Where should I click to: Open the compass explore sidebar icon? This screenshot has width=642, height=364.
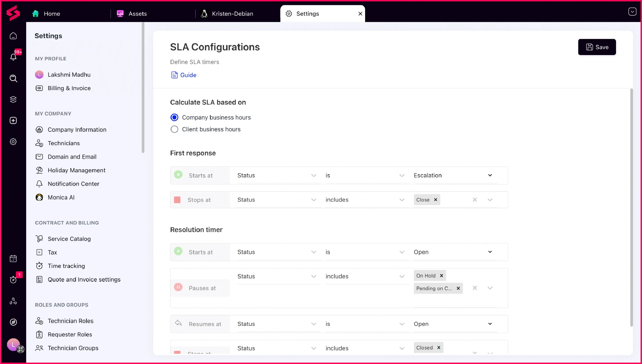click(x=13, y=322)
